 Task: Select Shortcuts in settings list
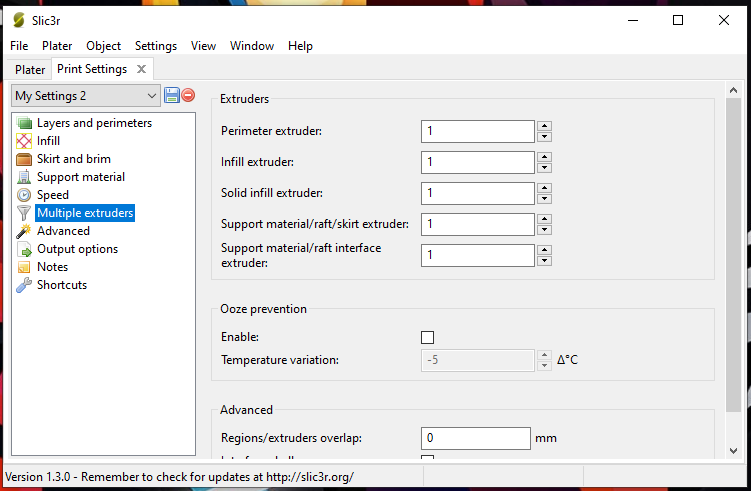62,285
